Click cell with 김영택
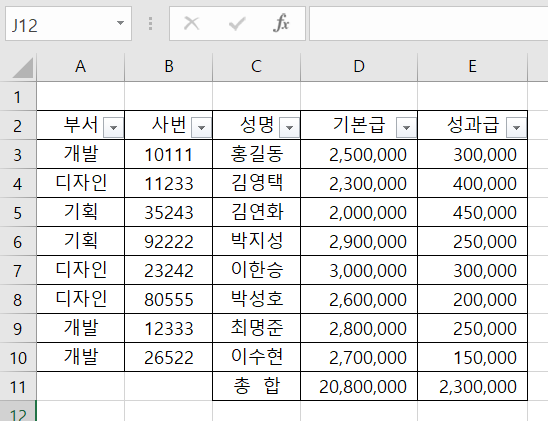The height and width of the screenshot is (421, 548). [257, 183]
